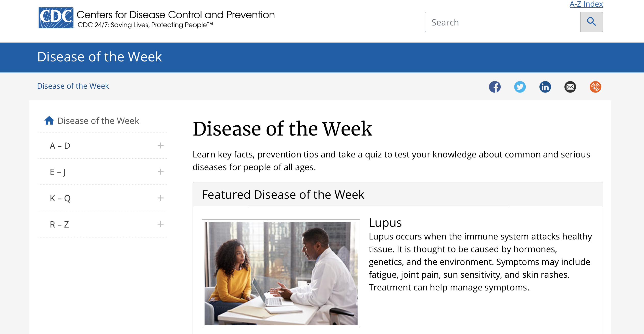Image resolution: width=644 pixels, height=334 pixels.
Task: Click the Centers for Disease Control and Prevention text
Action: [x=175, y=15]
